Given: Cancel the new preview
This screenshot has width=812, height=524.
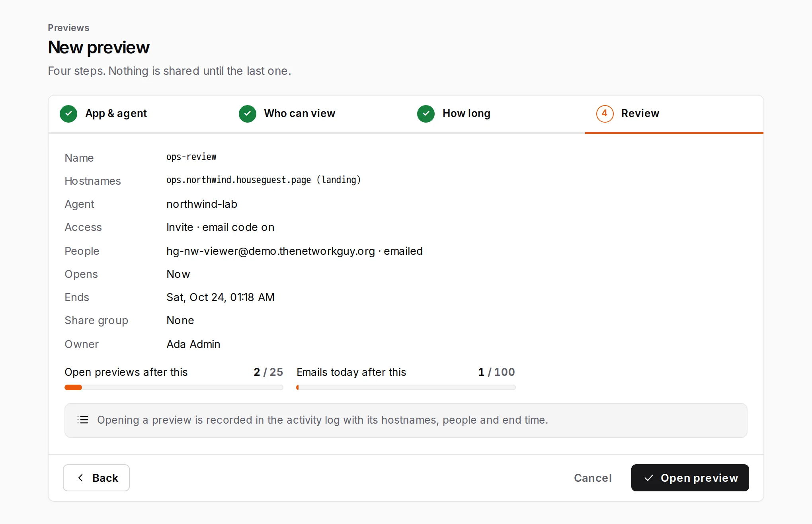Looking at the screenshot, I should (593, 478).
